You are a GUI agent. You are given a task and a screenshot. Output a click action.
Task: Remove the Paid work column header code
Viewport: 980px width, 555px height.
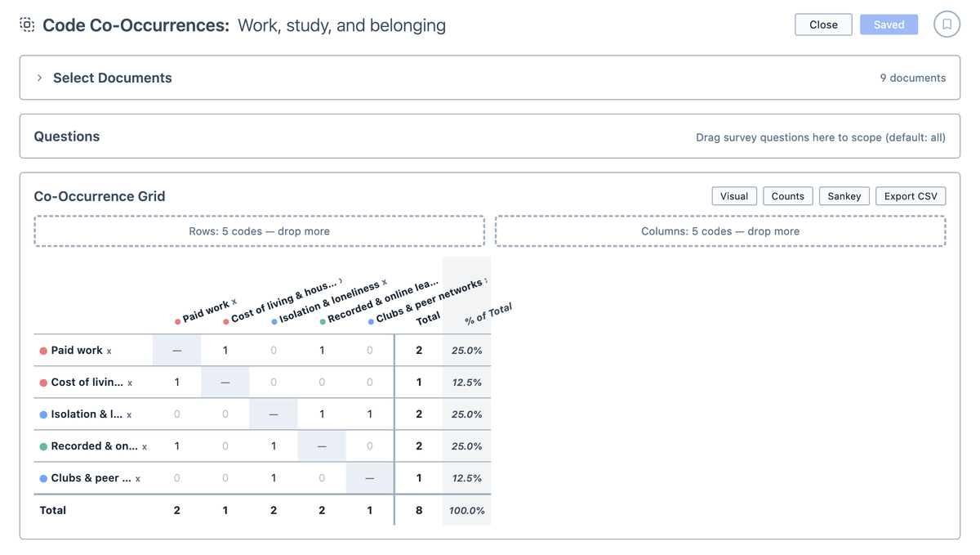[234, 302]
